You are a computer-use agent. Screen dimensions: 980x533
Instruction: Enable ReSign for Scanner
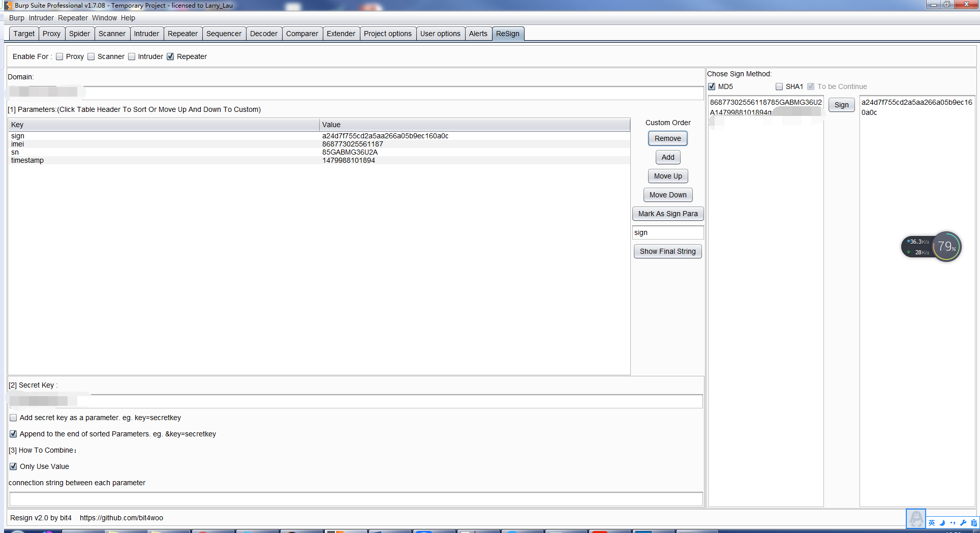click(x=91, y=56)
